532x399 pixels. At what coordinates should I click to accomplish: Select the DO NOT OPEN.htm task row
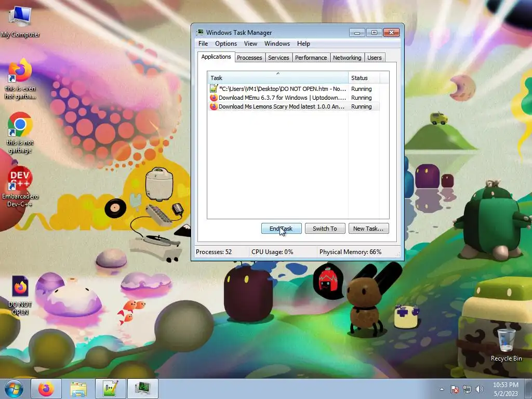(294, 88)
